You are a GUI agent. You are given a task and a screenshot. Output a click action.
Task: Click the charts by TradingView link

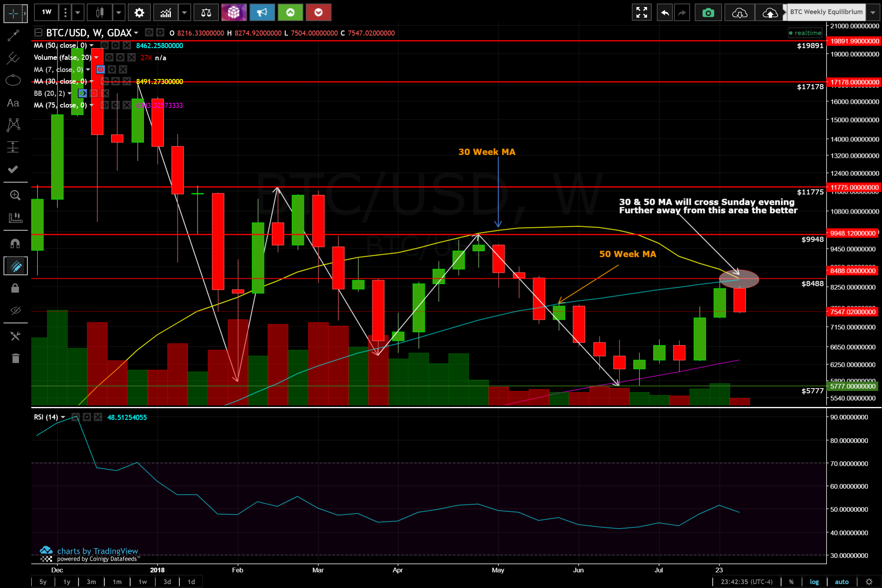click(x=97, y=551)
